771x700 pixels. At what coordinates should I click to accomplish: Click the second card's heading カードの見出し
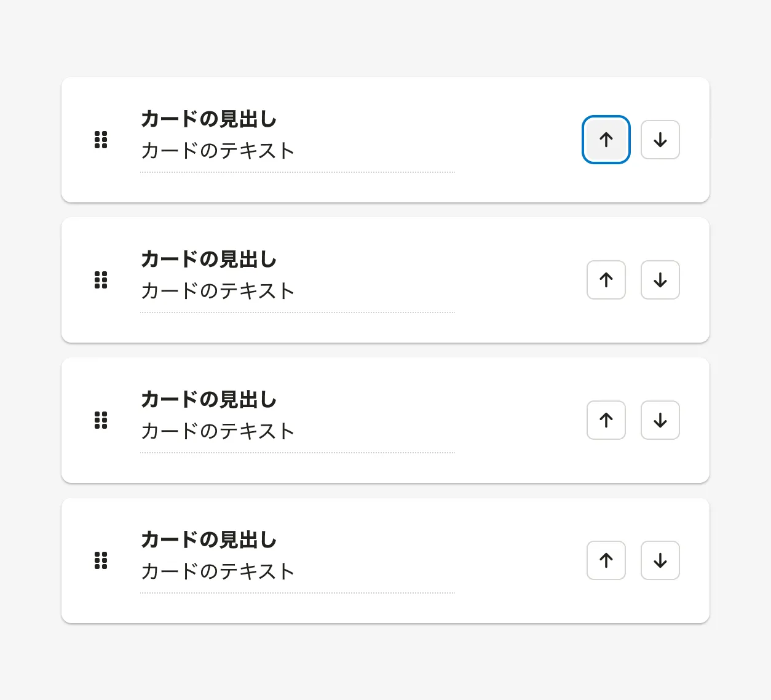pos(208,259)
